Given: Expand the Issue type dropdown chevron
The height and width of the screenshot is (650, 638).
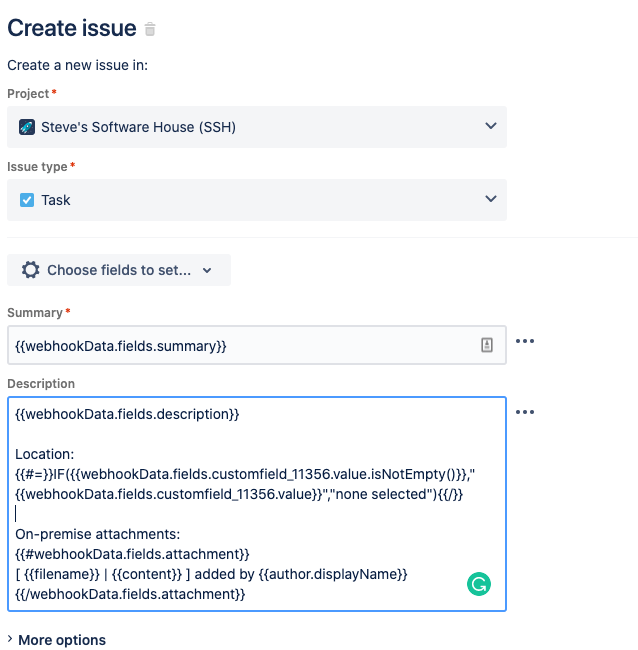Looking at the screenshot, I should (491, 199).
